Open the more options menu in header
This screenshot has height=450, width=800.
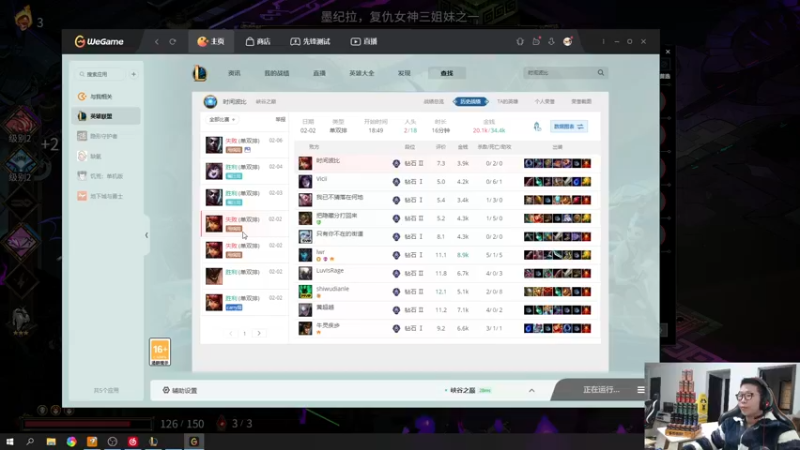603,42
